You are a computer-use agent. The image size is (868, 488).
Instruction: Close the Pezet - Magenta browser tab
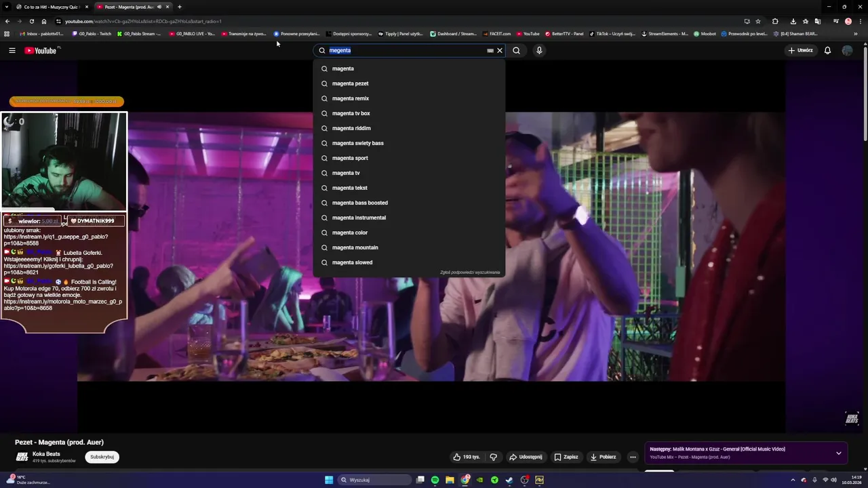[x=167, y=7]
